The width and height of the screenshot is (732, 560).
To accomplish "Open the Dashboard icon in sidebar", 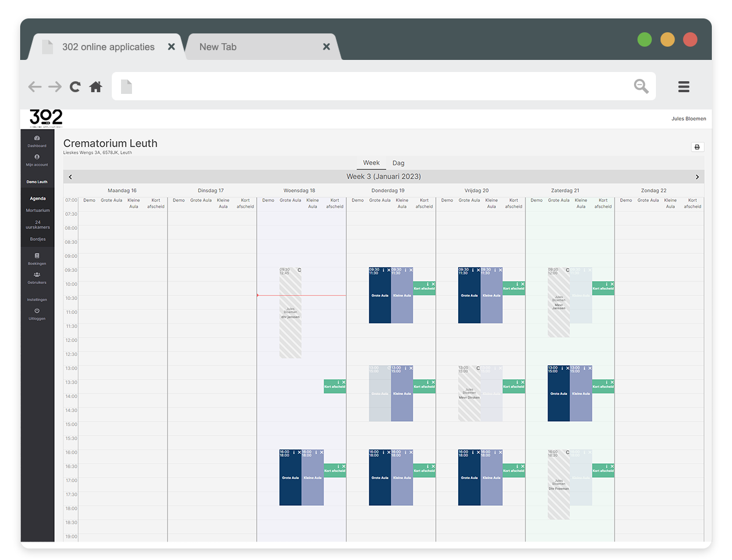I will pyautogui.click(x=37, y=138).
